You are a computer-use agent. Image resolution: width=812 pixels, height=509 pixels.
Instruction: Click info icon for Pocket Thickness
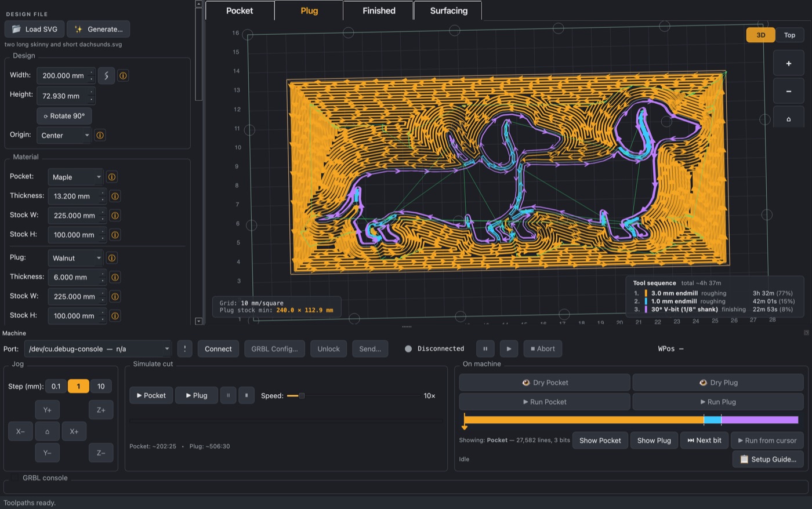(x=115, y=196)
